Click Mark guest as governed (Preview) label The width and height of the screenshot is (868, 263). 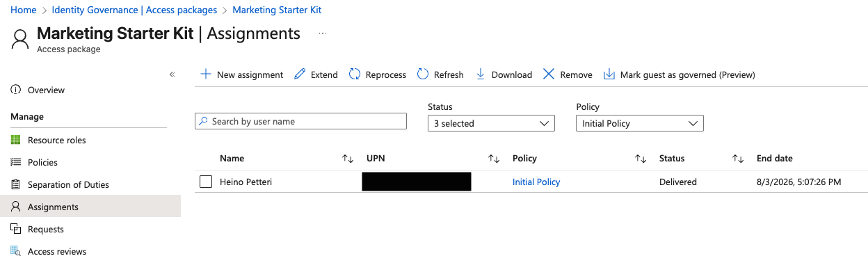(687, 74)
